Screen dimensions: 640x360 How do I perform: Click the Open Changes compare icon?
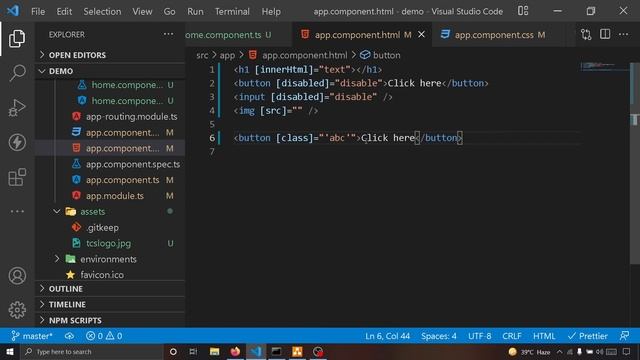[586, 35]
